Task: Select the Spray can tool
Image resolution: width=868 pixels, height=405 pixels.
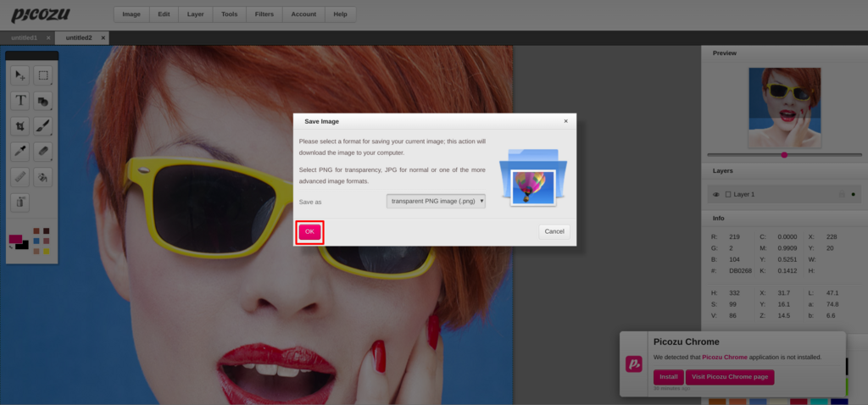Action: (x=20, y=202)
